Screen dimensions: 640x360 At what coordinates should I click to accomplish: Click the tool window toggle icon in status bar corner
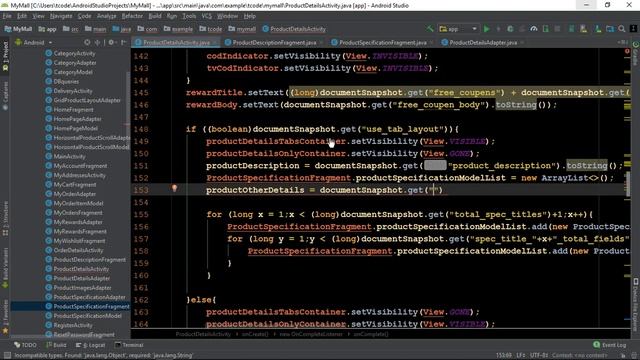point(7,356)
